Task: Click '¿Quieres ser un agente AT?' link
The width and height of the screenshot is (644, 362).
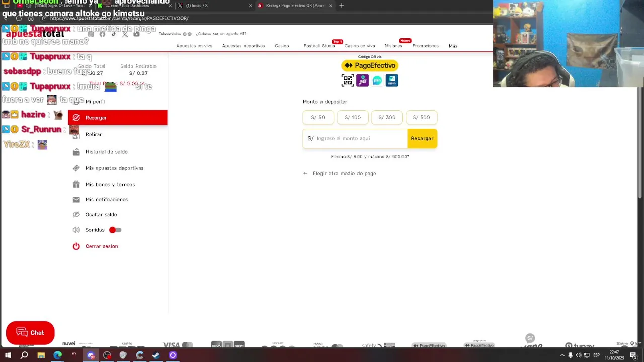Action: 221,34
